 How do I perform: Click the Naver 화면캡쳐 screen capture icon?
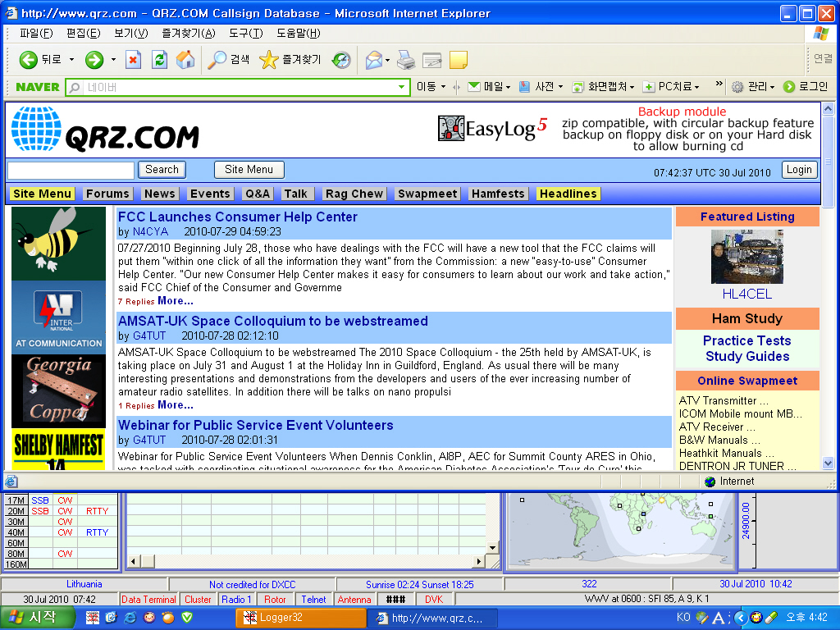pyautogui.click(x=577, y=87)
